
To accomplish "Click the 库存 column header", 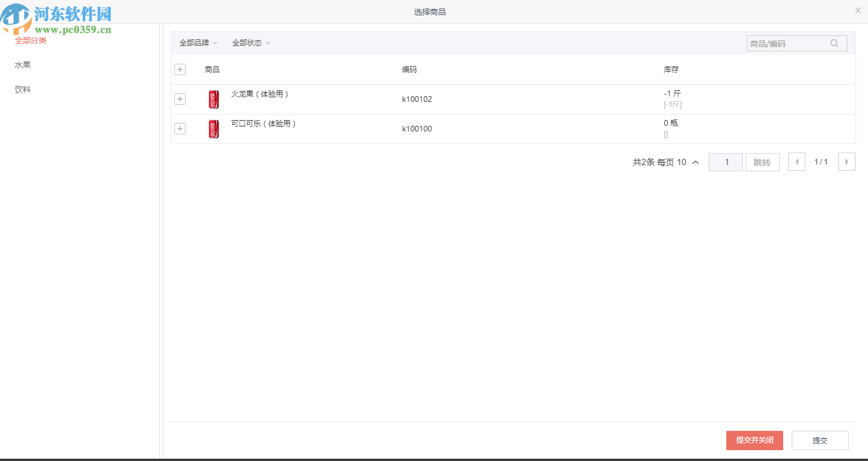I will [671, 69].
